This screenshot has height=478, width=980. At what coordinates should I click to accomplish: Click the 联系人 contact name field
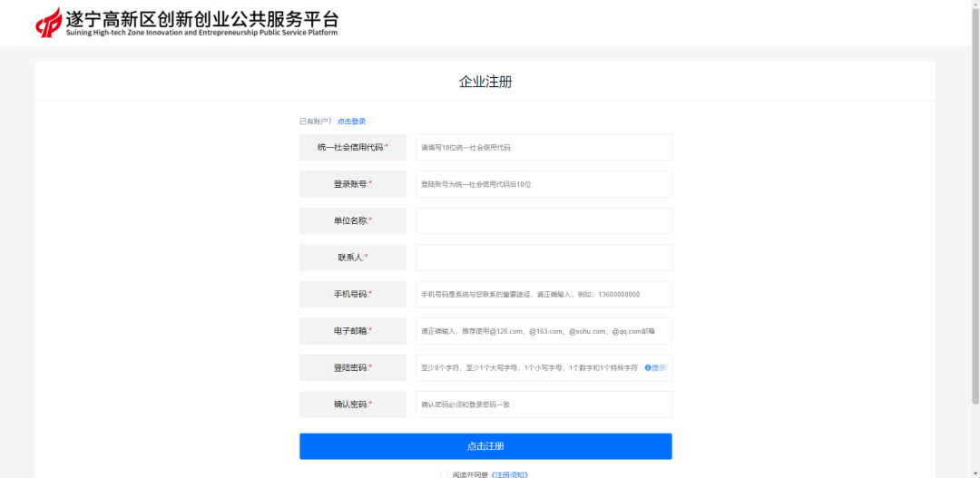click(543, 258)
